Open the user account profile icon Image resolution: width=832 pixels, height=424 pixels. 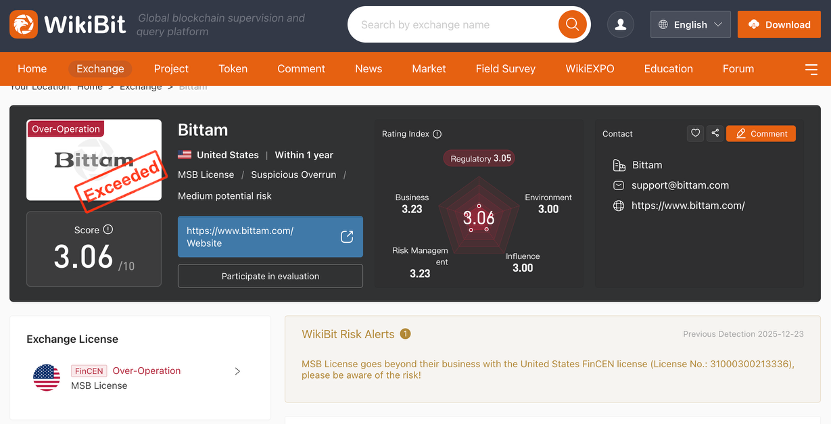pyautogui.click(x=621, y=24)
